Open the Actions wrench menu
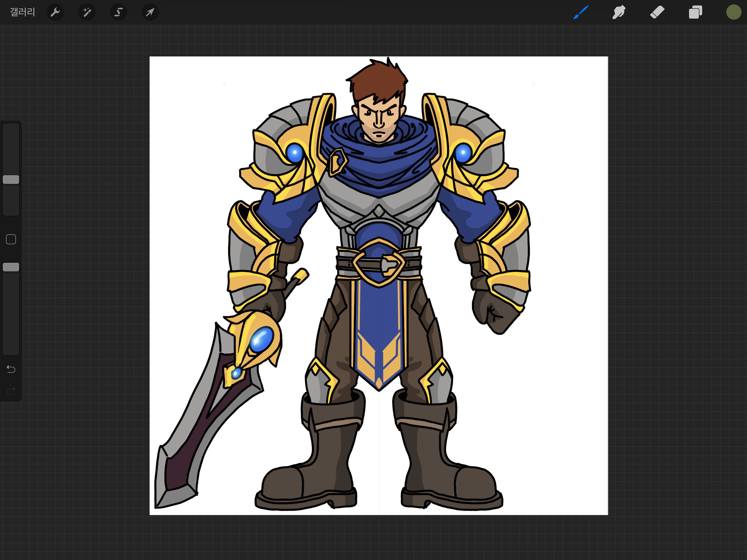747x560 pixels. [55, 12]
